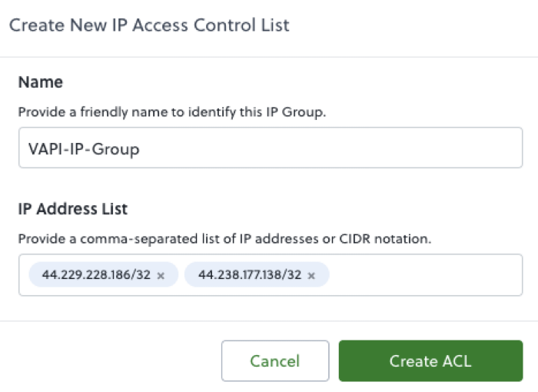Image resolution: width=538 pixels, height=392 pixels.
Task: Cancel the new IP access list
Action: (275, 360)
